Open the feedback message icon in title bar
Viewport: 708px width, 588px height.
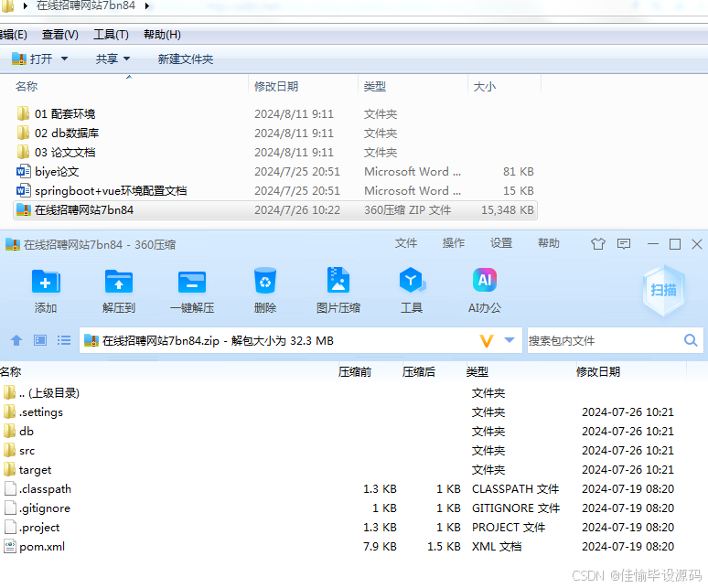pyautogui.click(x=624, y=244)
